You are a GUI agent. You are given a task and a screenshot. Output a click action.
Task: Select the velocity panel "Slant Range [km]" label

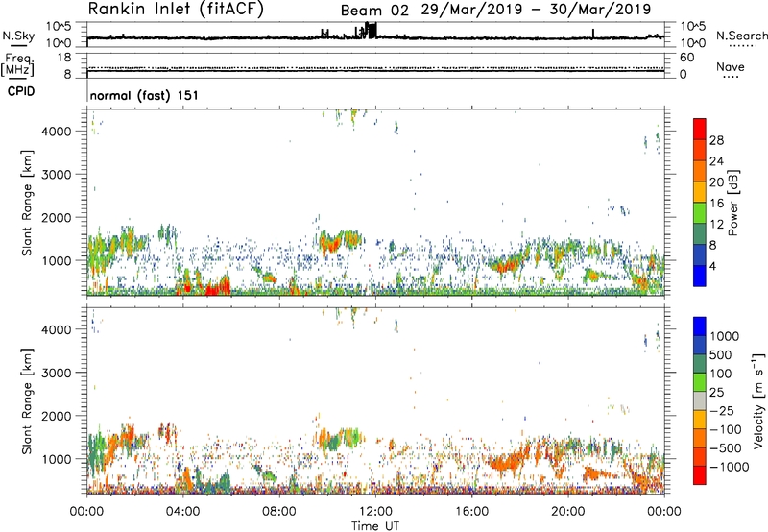pyautogui.click(x=27, y=401)
